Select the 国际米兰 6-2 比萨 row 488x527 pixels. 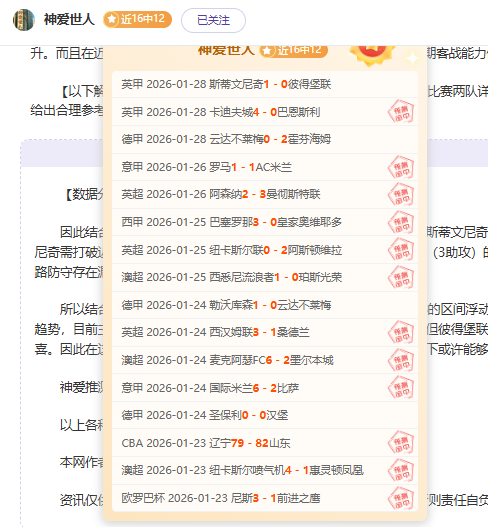click(x=265, y=388)
